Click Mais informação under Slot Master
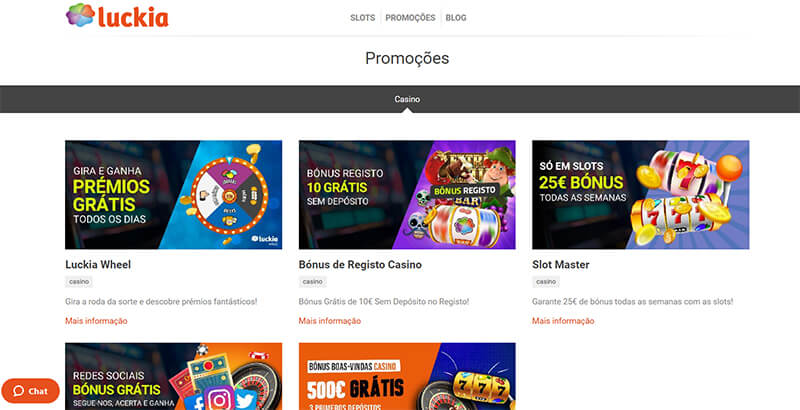Image resolution: width=800 pixels, height=410 pixels. (563, 321)
